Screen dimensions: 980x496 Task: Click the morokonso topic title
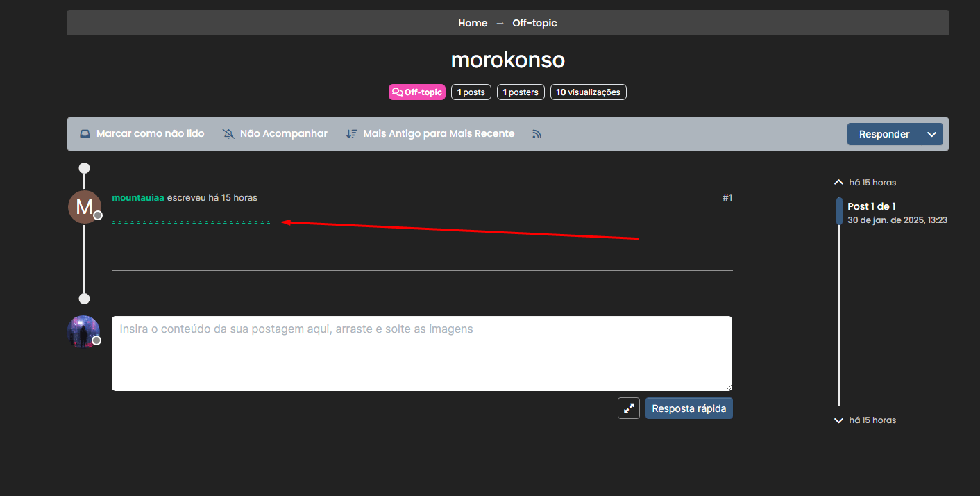pyautogui.click(x=508, y=60)
